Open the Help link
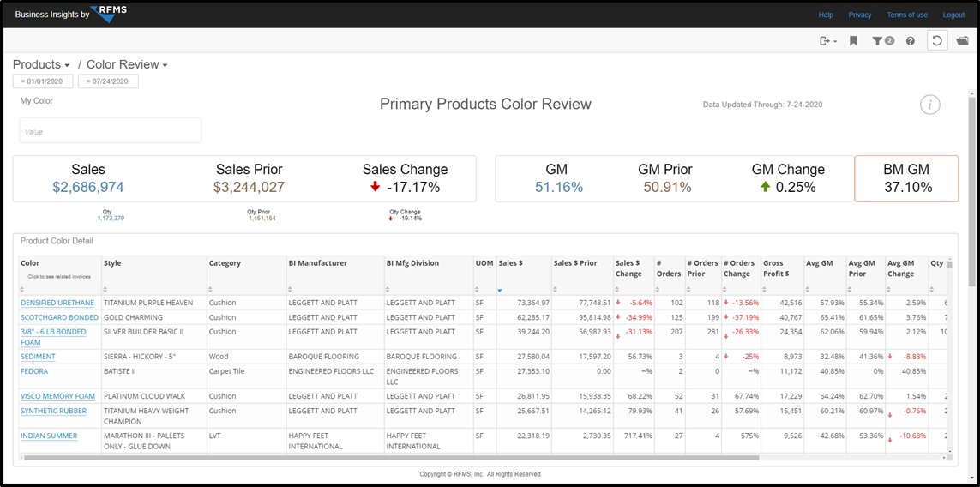 pyautogui.click(x=826, y=15)
